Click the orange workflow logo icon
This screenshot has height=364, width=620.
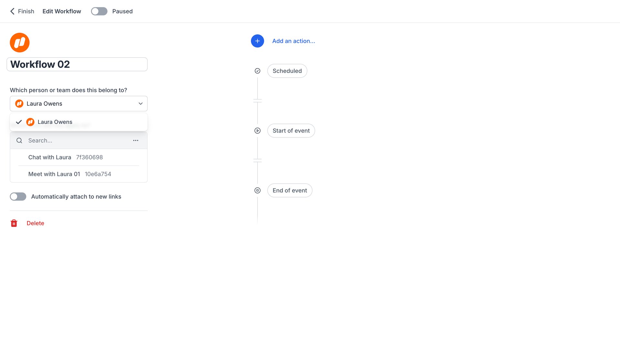point(19,42)
